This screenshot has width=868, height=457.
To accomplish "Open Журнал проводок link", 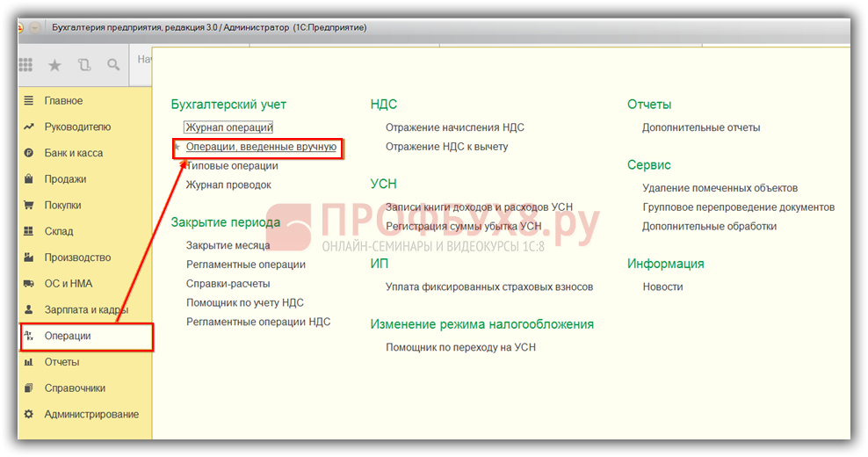I will pyautogui.click(x=228, y=185).
